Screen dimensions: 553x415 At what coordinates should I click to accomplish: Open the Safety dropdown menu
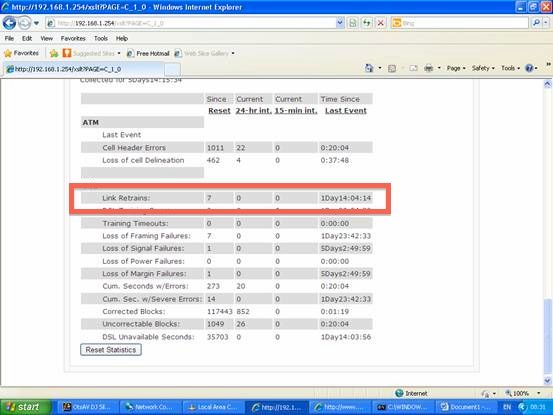pyautogui.click(x=483, y=68)
